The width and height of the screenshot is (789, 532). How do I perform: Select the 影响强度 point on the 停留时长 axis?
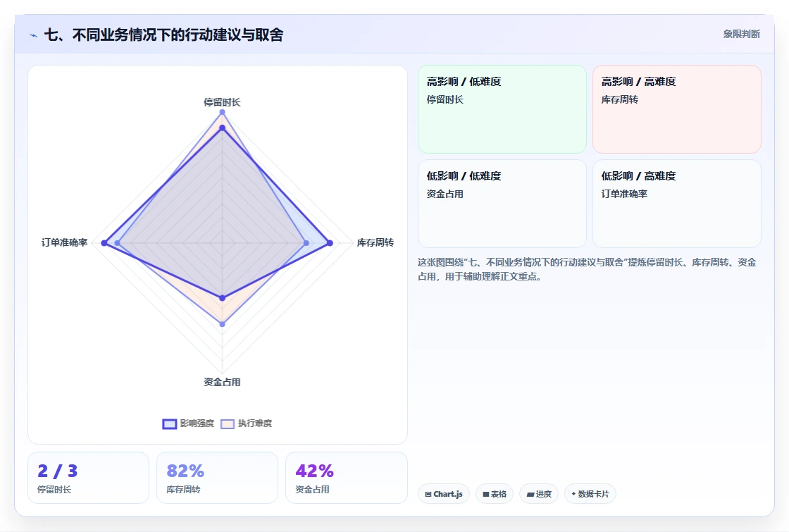[223, 128]
